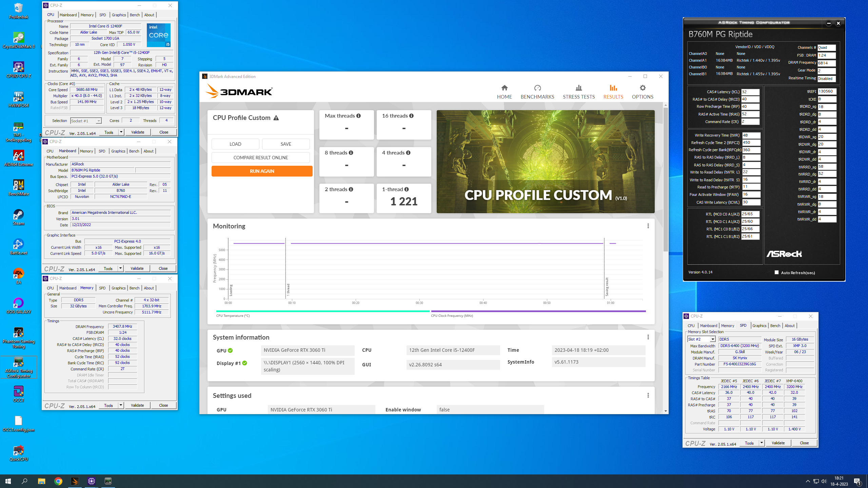
Task: Open EA desktop icon
Action: pos(19,276)
